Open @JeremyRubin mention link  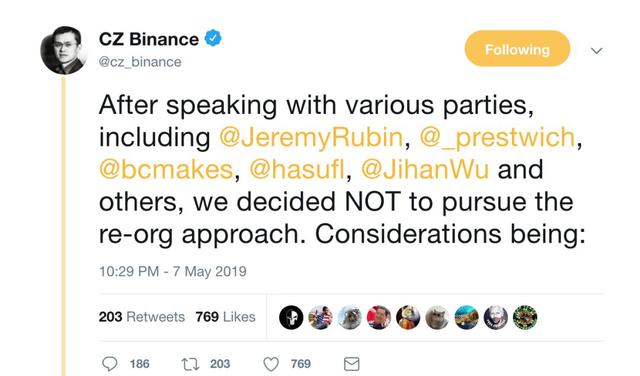[x=311, y=137]
